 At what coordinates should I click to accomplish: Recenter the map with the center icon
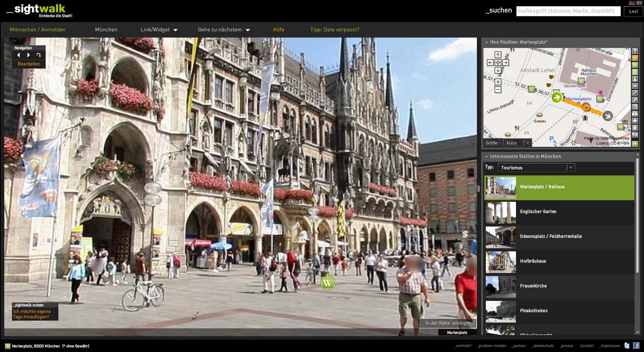[498, 62]
